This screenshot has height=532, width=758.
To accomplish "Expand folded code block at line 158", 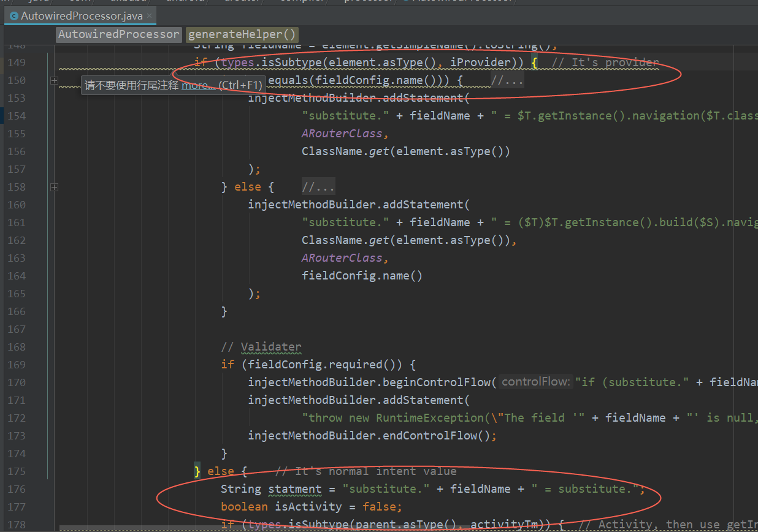I will pyautogui.click(x=54, y=187).
